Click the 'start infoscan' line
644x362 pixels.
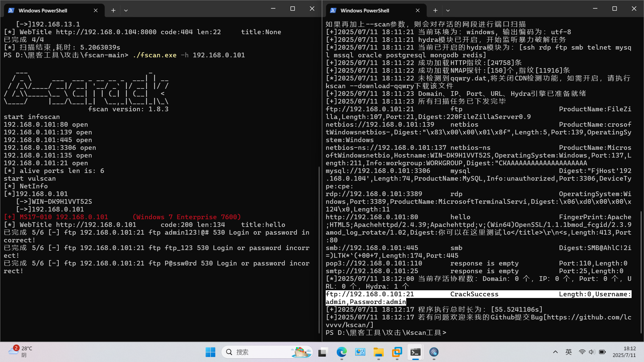pos(32,117)
